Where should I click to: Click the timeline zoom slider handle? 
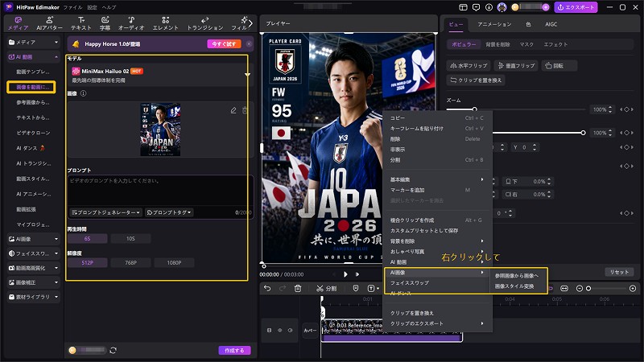tap(588, 289)
